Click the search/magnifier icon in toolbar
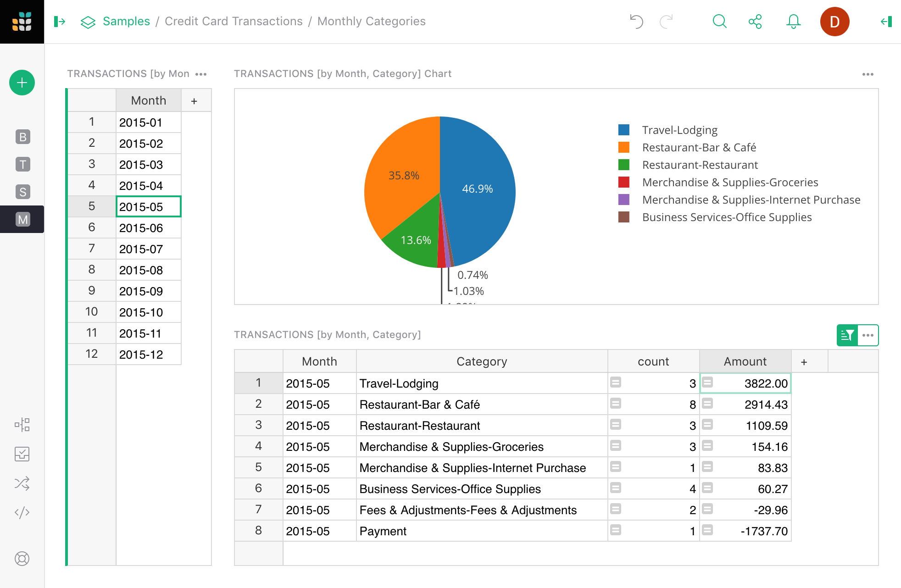This screenshot has width=901, height=588. point(720,22)
